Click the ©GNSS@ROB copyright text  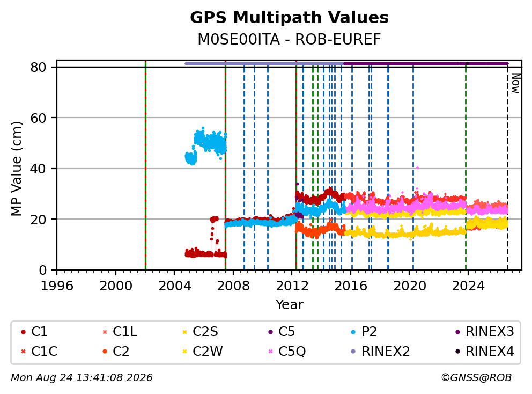pos(476,378)
